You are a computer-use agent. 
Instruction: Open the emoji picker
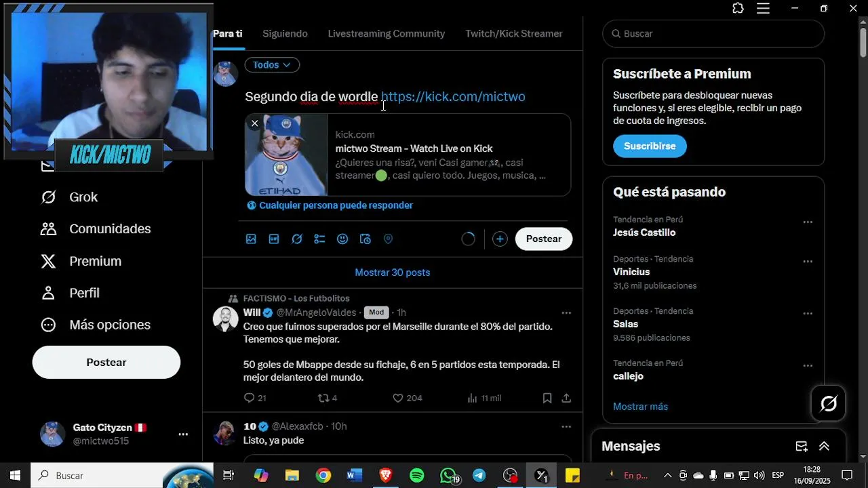[x=342, y=239]
